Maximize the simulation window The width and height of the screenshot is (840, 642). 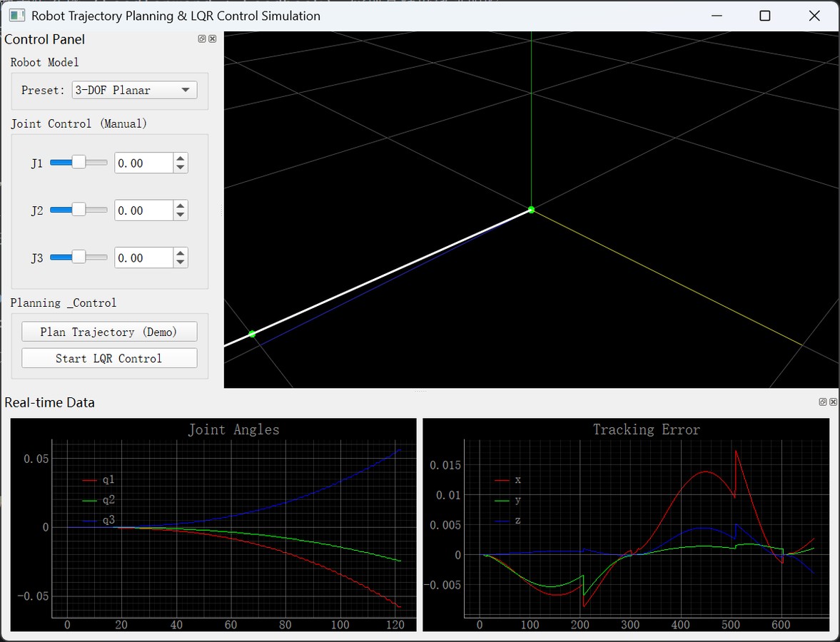coord(764,16)
